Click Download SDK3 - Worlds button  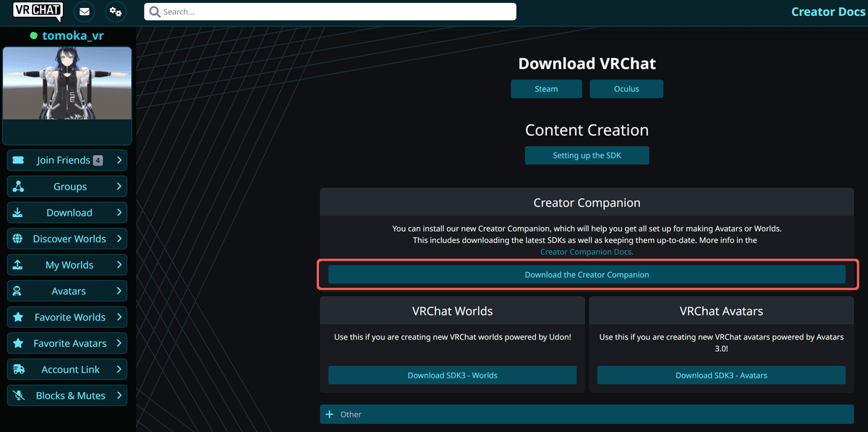click(x=452, y=375)
